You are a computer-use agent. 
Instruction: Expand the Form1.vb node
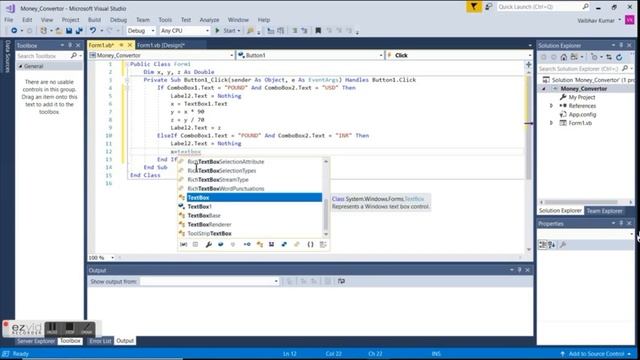coord(551,123)
